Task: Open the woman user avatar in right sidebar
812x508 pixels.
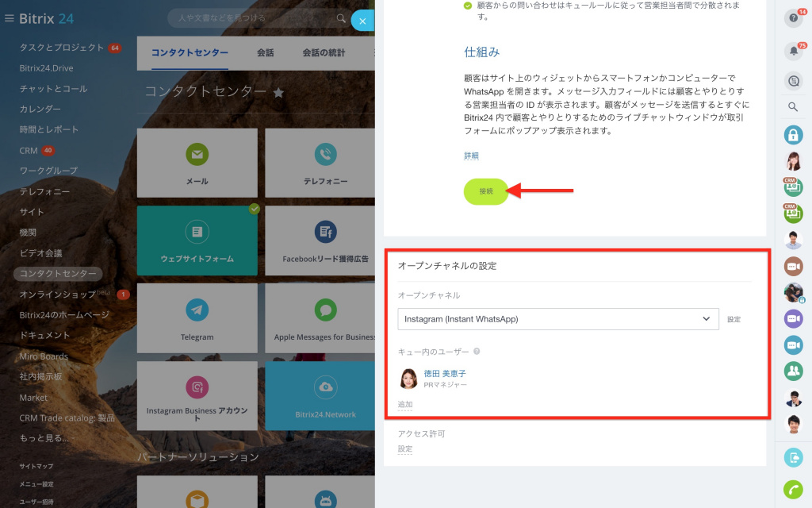Action: pos(793,161)
